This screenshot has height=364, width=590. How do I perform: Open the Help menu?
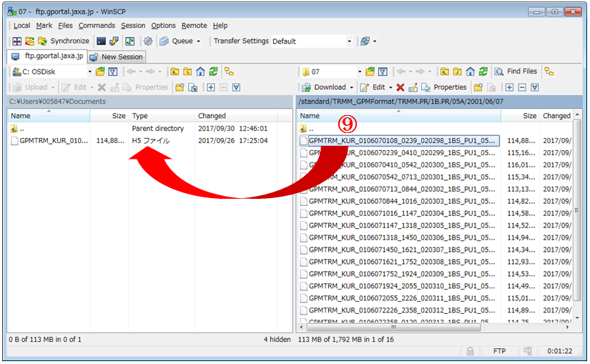click(220, 26)
